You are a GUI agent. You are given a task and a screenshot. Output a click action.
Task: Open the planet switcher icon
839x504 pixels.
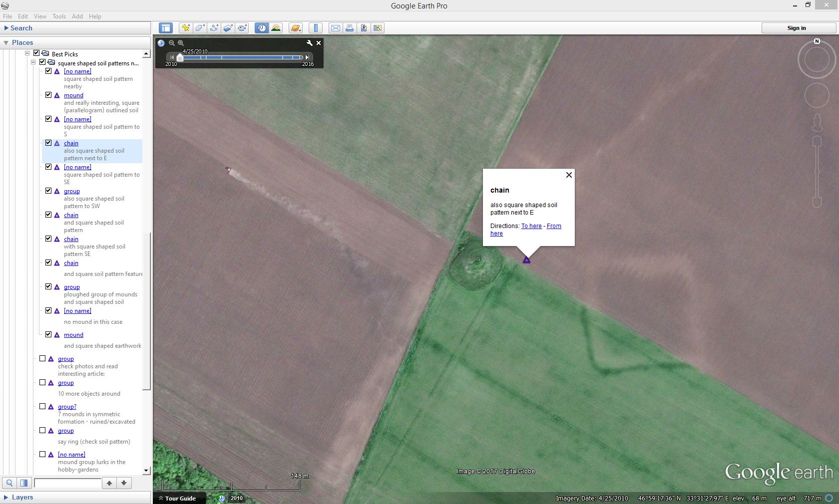click(x=296, y=28)
